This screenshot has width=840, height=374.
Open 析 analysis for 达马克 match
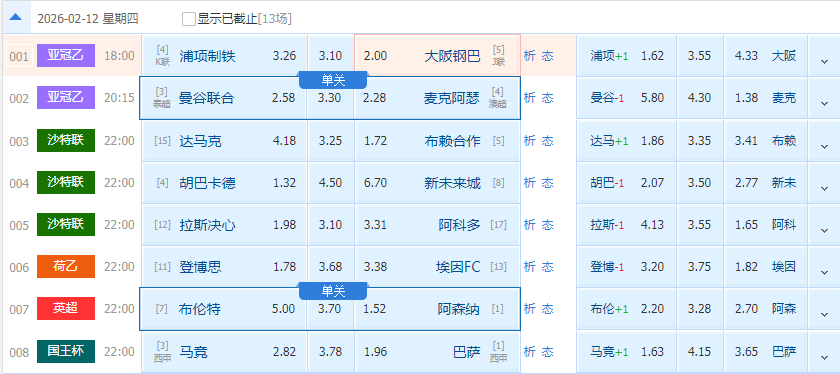click(x=529, y=141)
